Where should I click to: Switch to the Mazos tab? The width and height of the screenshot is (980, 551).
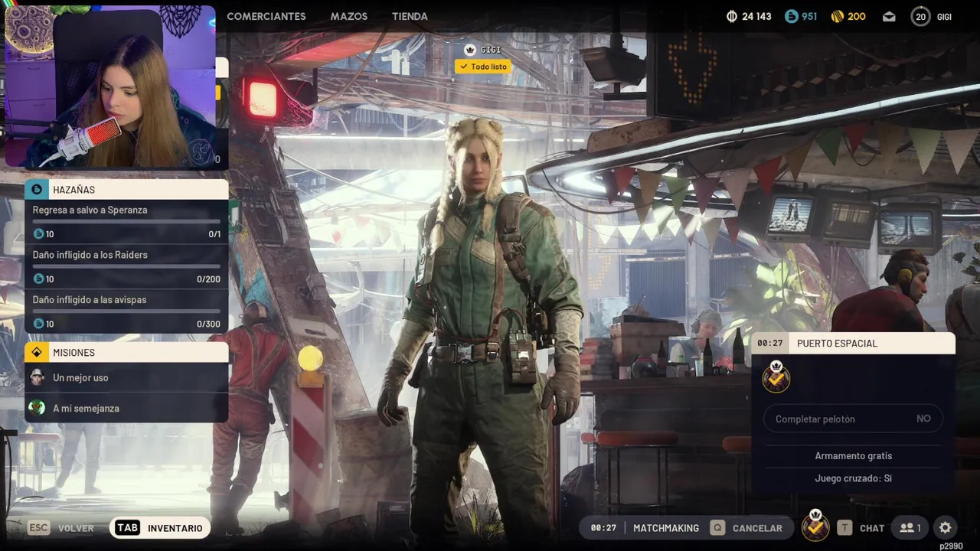(348, 16)
